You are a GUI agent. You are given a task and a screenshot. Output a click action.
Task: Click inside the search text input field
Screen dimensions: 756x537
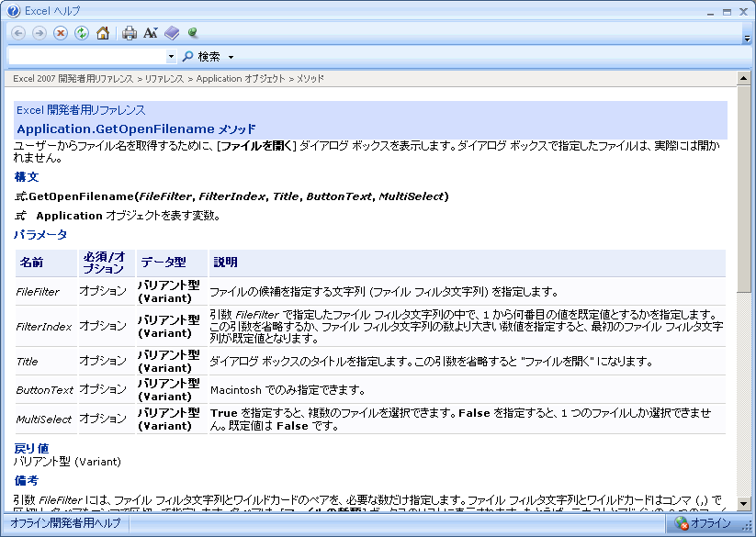coord(86,57)
